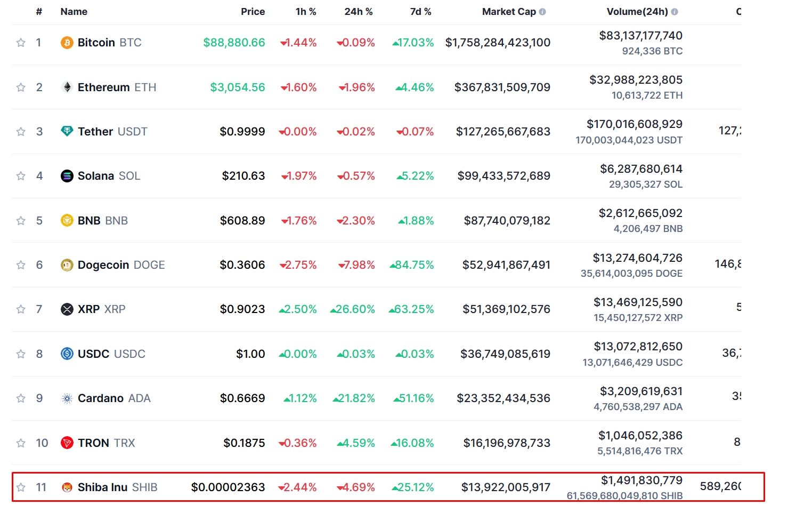Screen dimensions: 812x505
Task: Click the Bitcoin BTC coin logo
Action: click(x=67, y=43)
